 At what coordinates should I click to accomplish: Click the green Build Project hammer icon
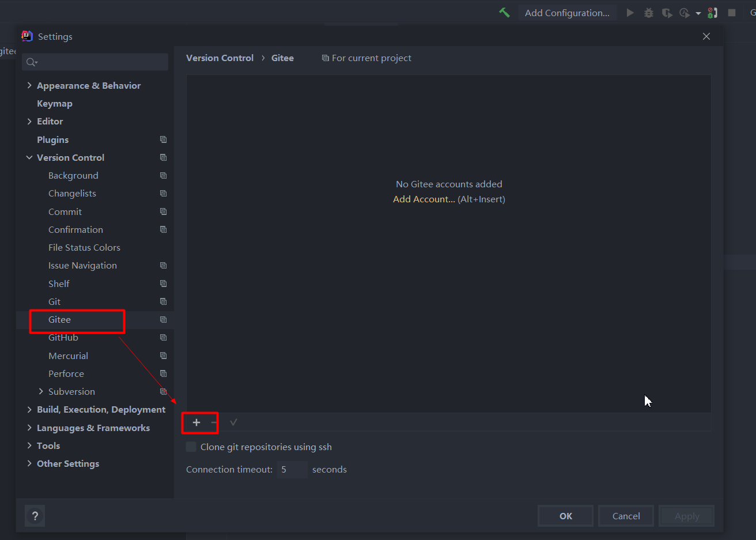click(x=504, y=13)
